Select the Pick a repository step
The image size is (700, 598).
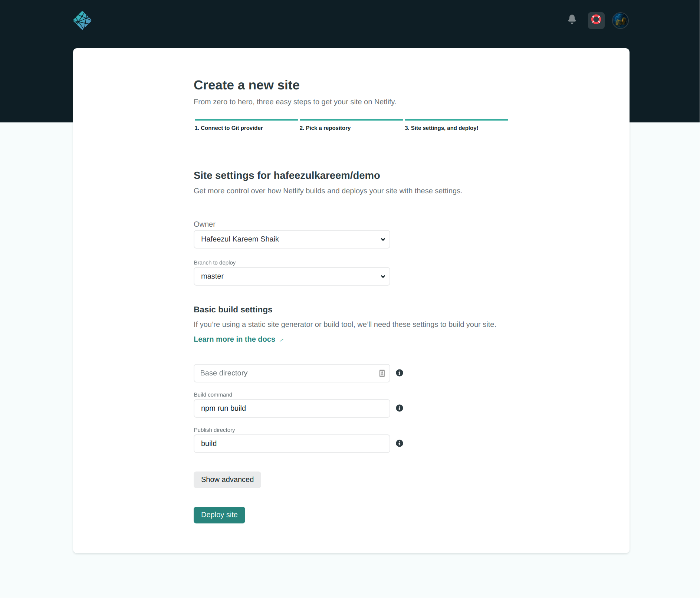(325, 128)
